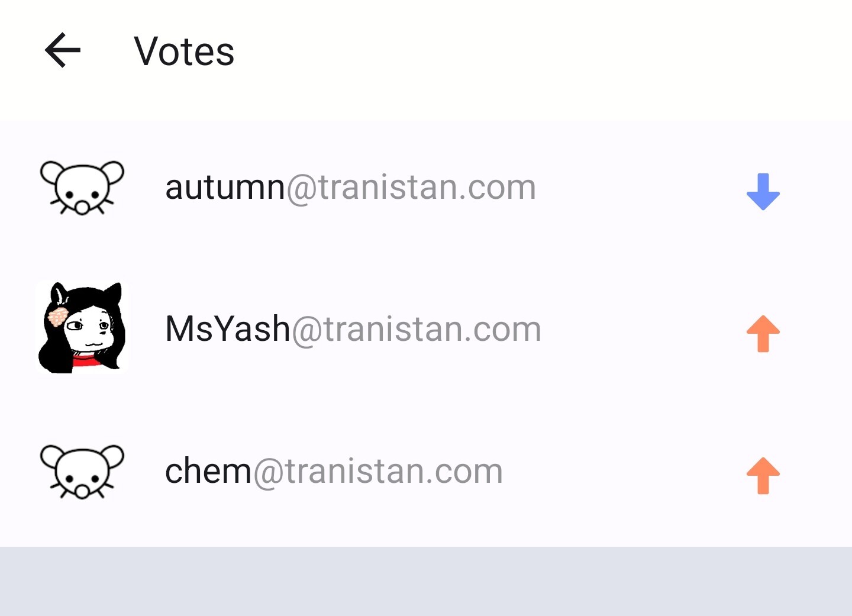Click the @tranistan.com domain beside MsYash
This screenshot has height=616, width=852.
tap(417, 329)
